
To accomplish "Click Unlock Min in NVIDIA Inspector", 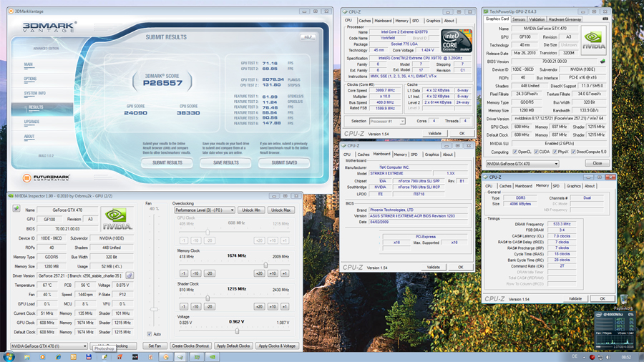I will [251, 210].
